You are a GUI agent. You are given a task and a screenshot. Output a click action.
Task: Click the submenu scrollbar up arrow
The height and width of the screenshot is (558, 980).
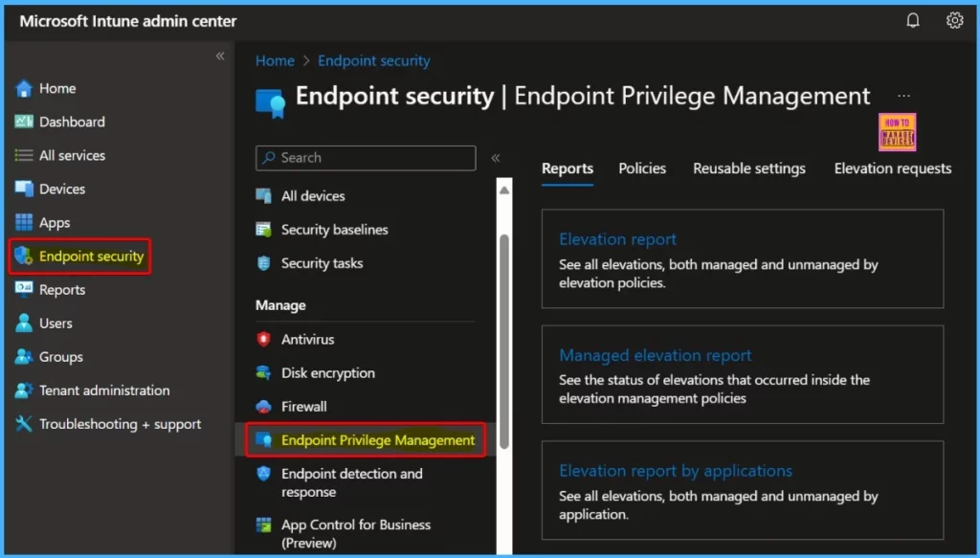click(503, 190)
